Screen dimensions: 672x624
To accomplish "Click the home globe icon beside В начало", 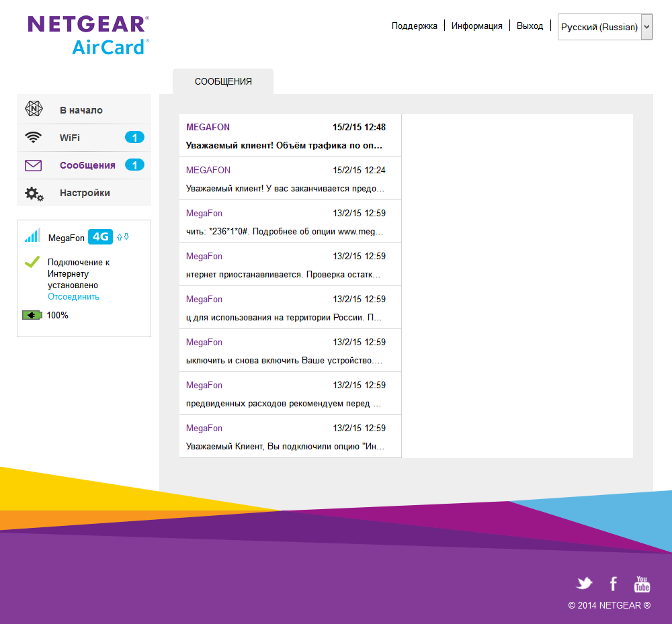I will [34, 109].
